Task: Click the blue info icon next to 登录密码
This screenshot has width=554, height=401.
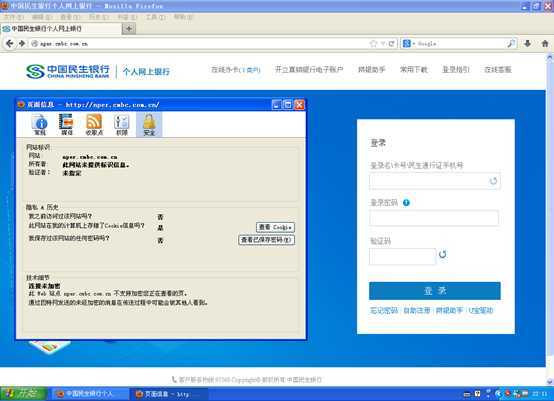Action: (406, 202)
